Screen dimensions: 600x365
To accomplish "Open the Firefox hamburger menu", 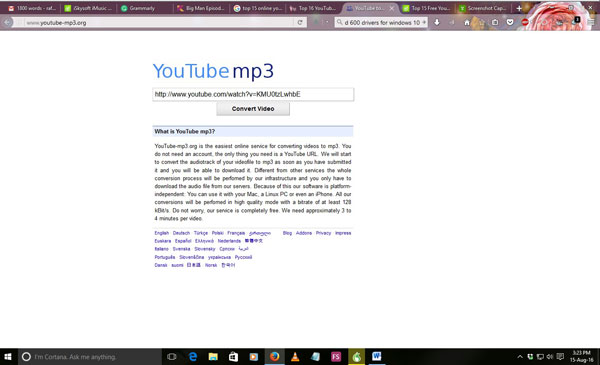I will coord(591,23).
